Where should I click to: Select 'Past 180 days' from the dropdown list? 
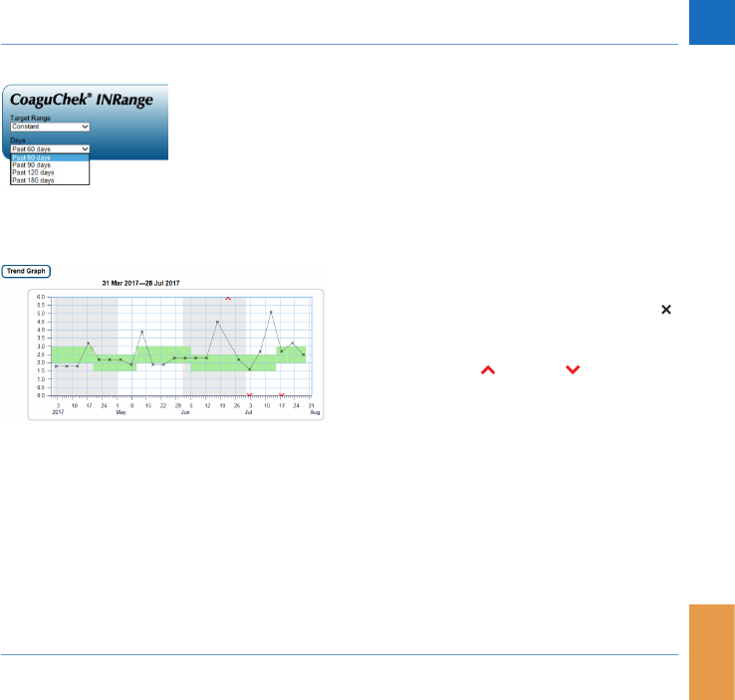pos(50,180)
